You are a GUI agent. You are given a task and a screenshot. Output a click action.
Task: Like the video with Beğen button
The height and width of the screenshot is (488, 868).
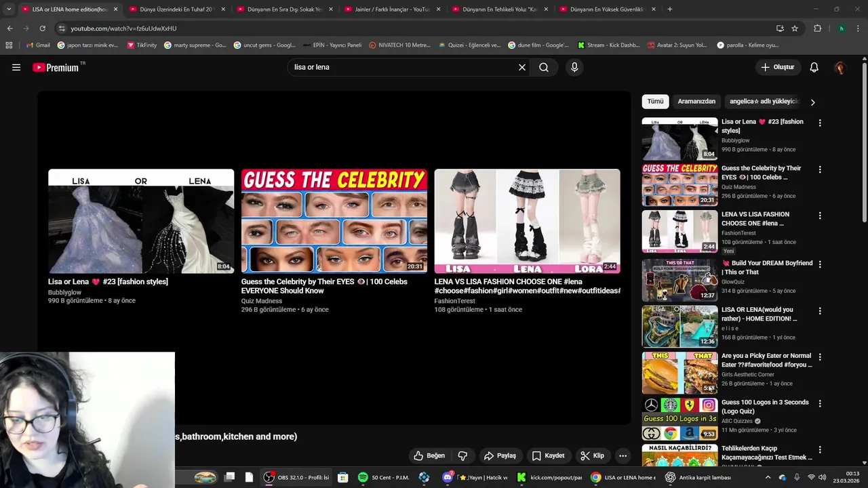point(429,455)
